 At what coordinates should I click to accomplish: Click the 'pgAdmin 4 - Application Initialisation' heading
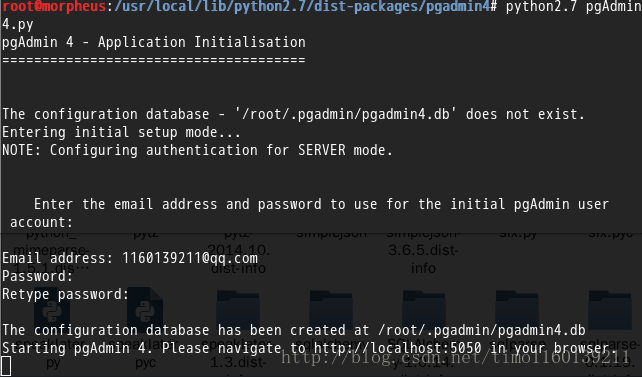154,43
